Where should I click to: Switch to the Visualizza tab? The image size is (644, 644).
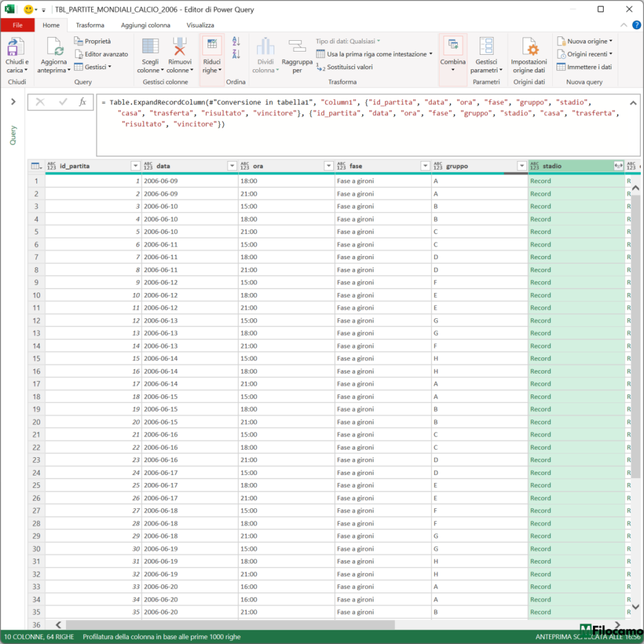[x=201, y=25]
